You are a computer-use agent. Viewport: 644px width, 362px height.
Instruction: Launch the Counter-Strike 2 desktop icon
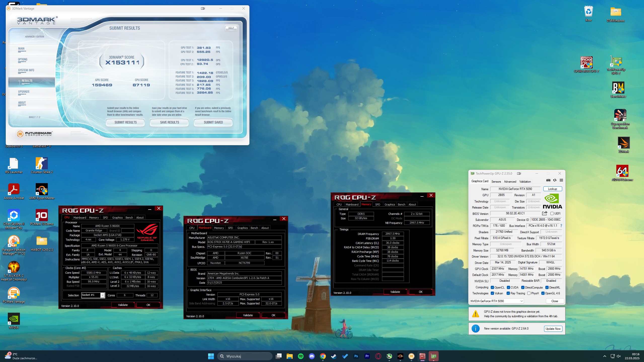[42, 165]
